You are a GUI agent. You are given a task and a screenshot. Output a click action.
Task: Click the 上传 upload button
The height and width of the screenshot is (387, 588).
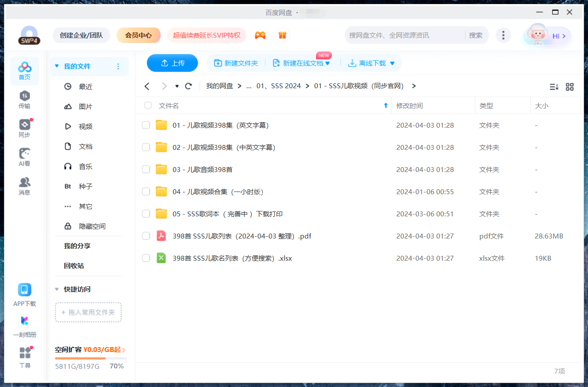click(x=172, y=63)
